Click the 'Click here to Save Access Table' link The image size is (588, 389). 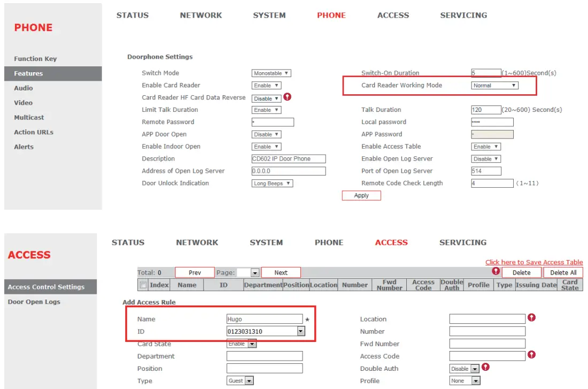(x=534, y=263)
